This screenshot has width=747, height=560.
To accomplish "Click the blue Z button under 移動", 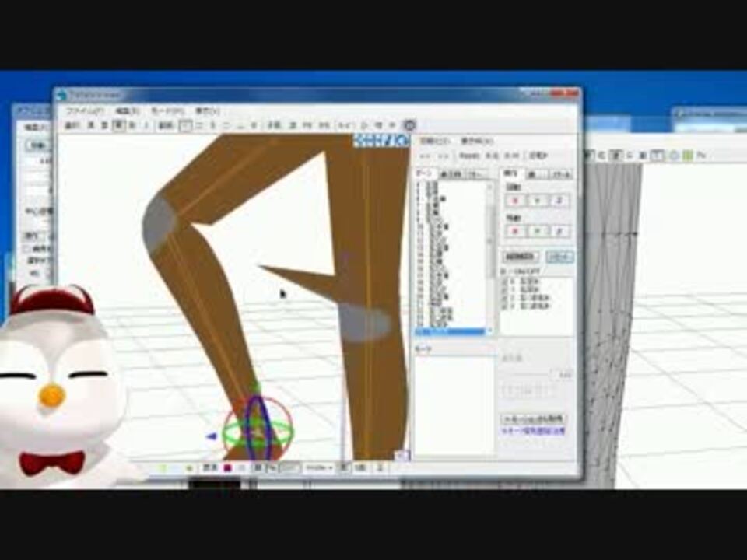I will pyautogui.click(x=559, y=232).
